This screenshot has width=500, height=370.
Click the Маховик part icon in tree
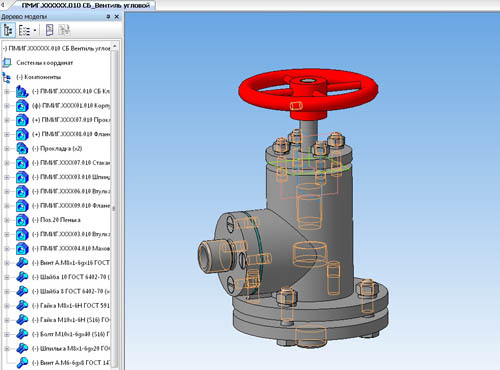pyautogui.click(x=22, y=248)
